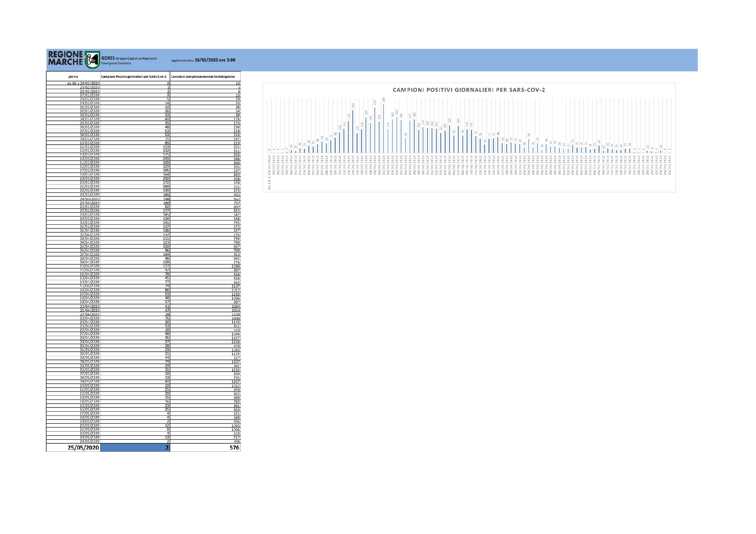Click the 02/05/2020 date cell
Screen dimensions: 756x534
(90, 354)
